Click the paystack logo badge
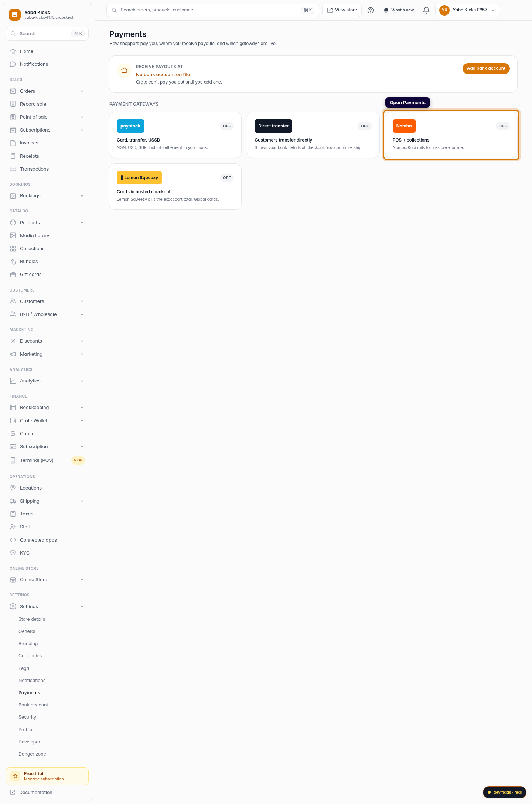The height and width of the screenshot is (804, 532). tap(130, 126)
